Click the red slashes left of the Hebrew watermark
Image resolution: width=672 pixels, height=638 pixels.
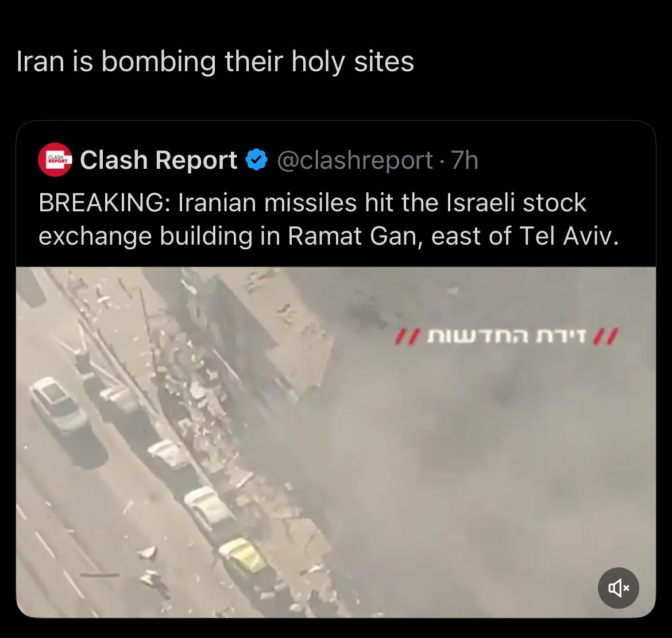[x=405, y=337]
